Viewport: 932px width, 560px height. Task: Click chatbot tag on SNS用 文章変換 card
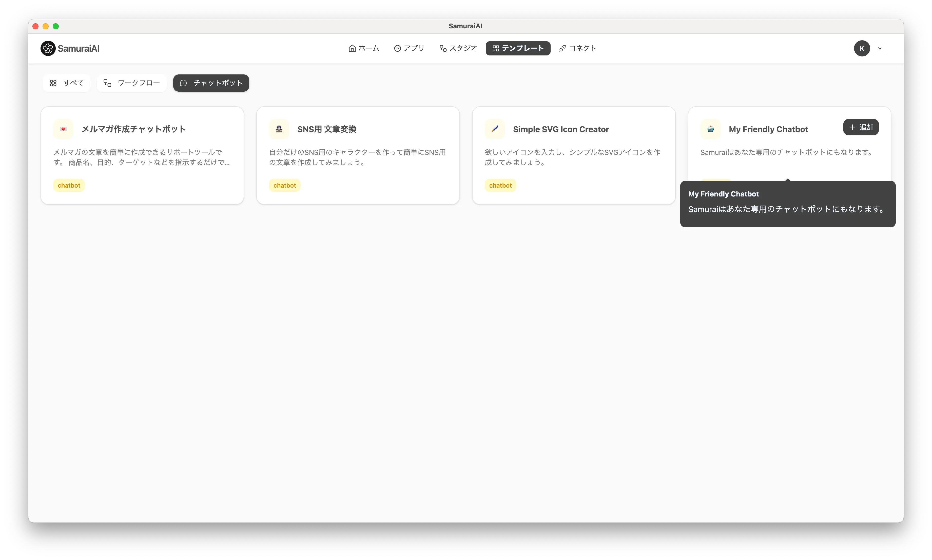tap(285, 185)
